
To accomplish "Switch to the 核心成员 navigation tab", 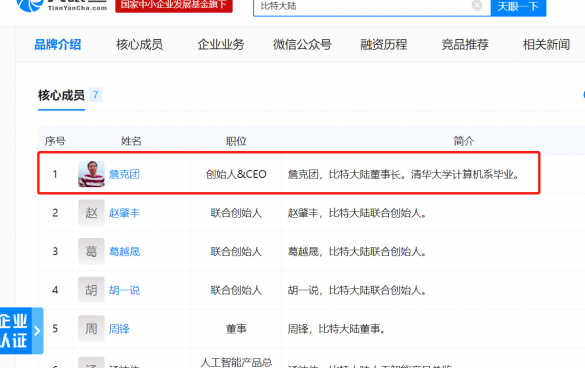I will [139, 45].
